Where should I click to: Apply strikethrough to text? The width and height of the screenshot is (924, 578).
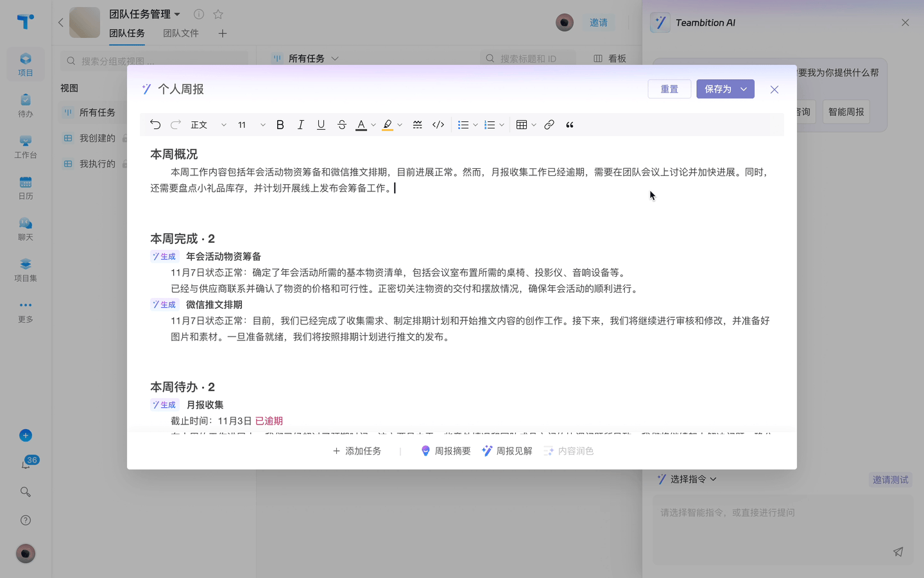(x=341, y=125)
